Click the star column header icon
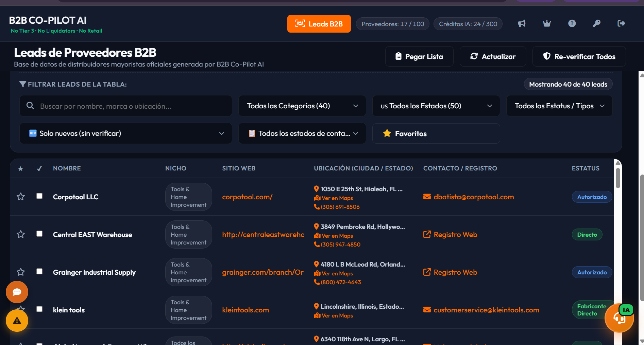The width and height of the screenshot is (644, 345). (x=21, y=169)
